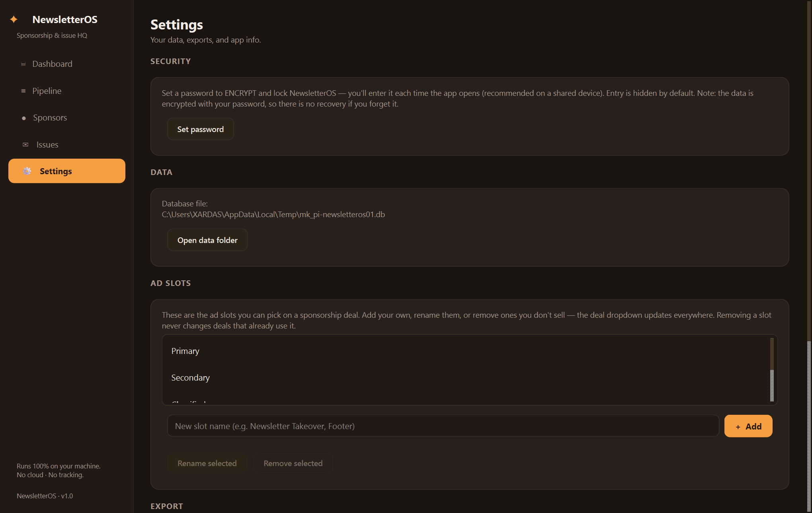This screenshot has width=812, height=513.
Task: Click the Pipeline list icon
Action: 23,91
